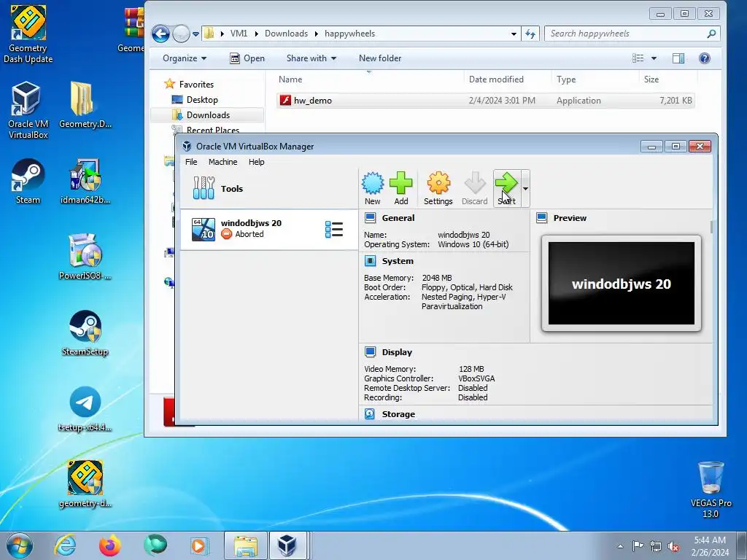Click VM1 in the address breadcrumb
Viewport: 747px width, 560px height.
coord(239,34)
